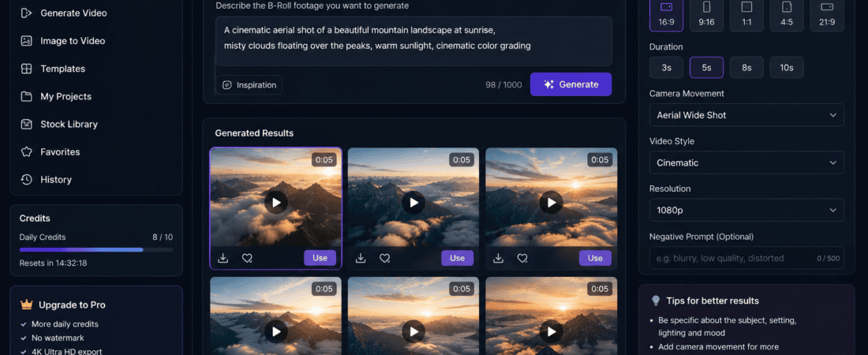
Task: Click the Inspiration chat bubble icon
Action: (x=227, y=85)
